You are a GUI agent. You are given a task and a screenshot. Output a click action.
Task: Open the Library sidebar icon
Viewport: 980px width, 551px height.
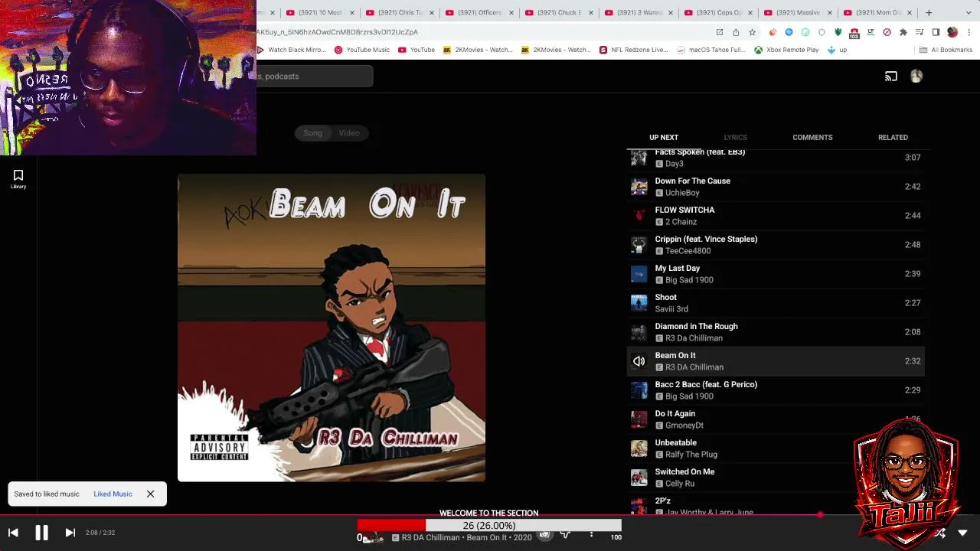18,179
